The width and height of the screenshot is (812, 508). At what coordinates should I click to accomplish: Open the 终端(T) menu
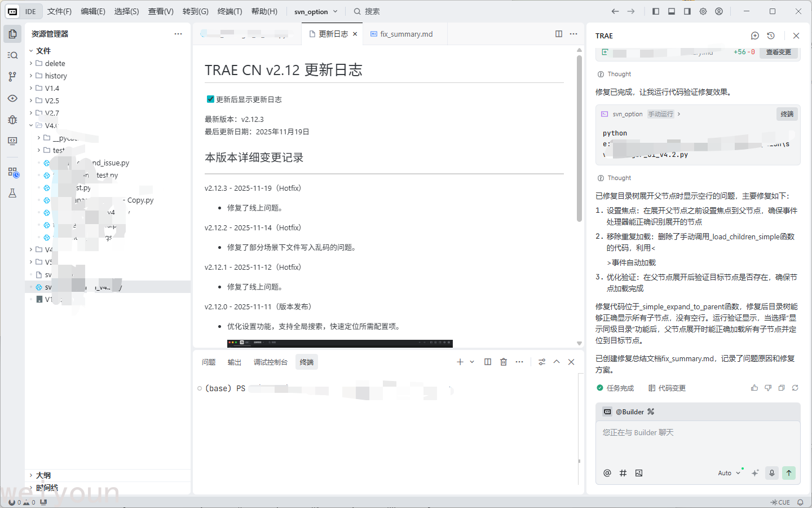point(230,11)
